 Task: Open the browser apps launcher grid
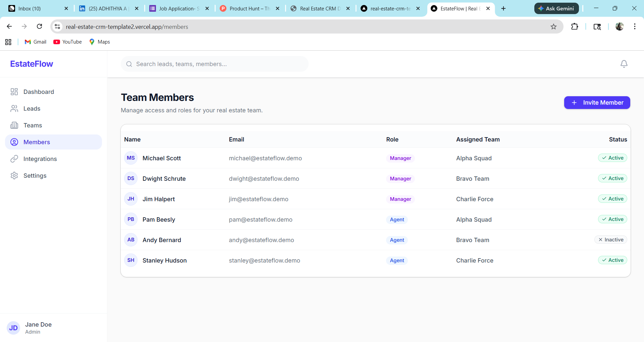[x=8, y=42]
